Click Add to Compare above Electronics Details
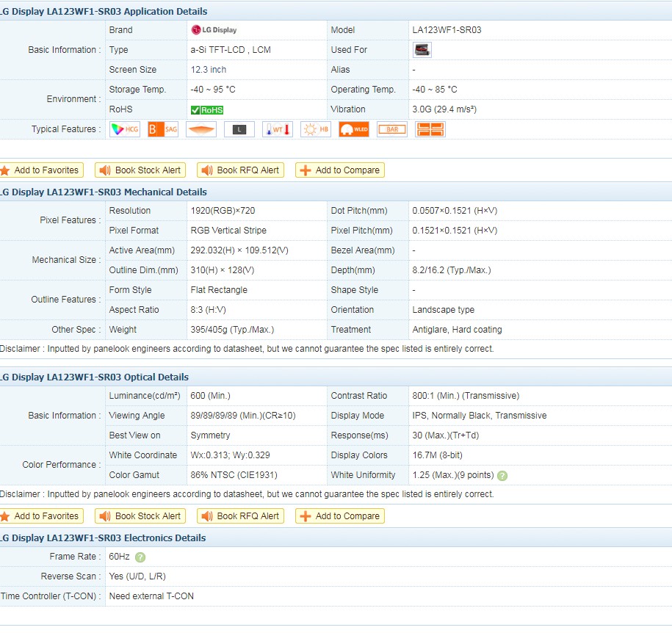Viewport: 672px width, 633px height. click(340, 516)
